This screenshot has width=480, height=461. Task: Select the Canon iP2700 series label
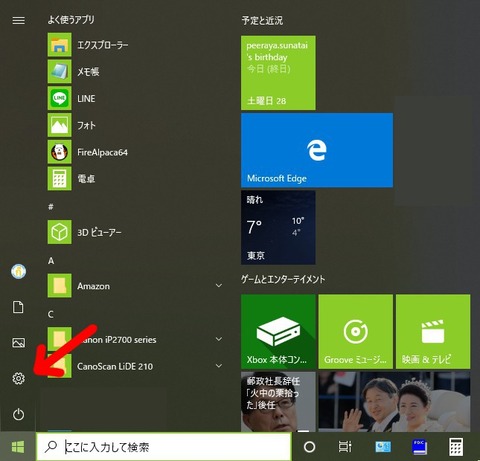pyautogui.click(x=117, y=340)
